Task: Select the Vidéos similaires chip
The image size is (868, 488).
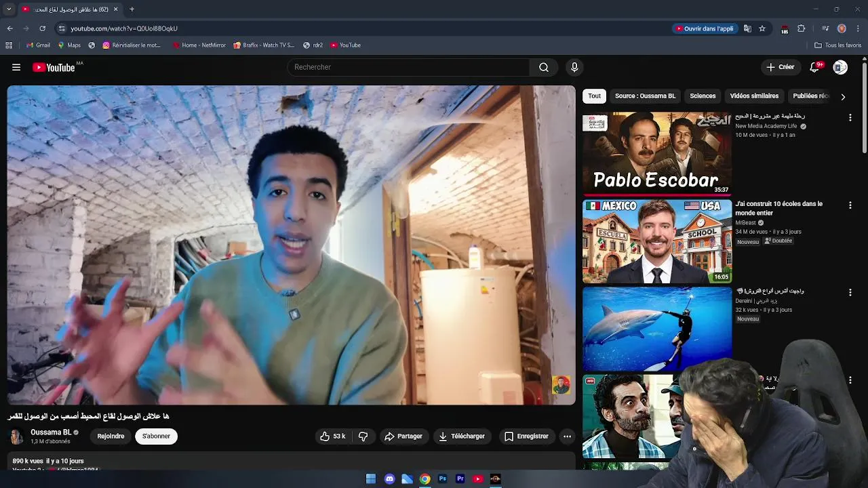Action: pos(754,96)
